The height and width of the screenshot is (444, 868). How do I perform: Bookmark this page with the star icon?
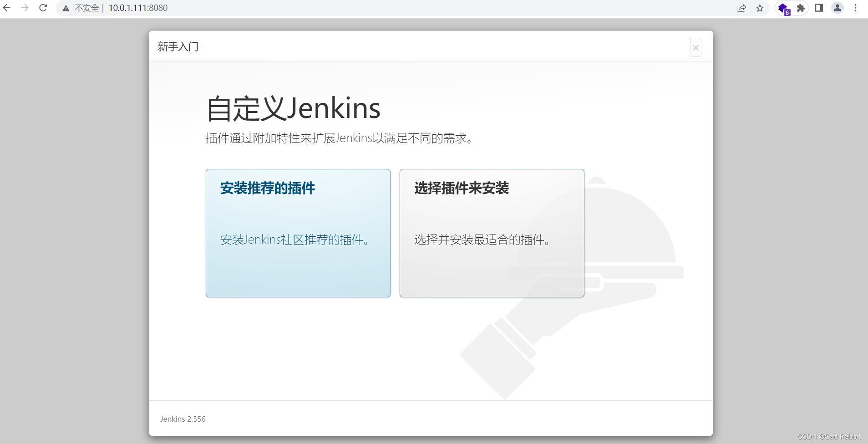coord(760,8)
